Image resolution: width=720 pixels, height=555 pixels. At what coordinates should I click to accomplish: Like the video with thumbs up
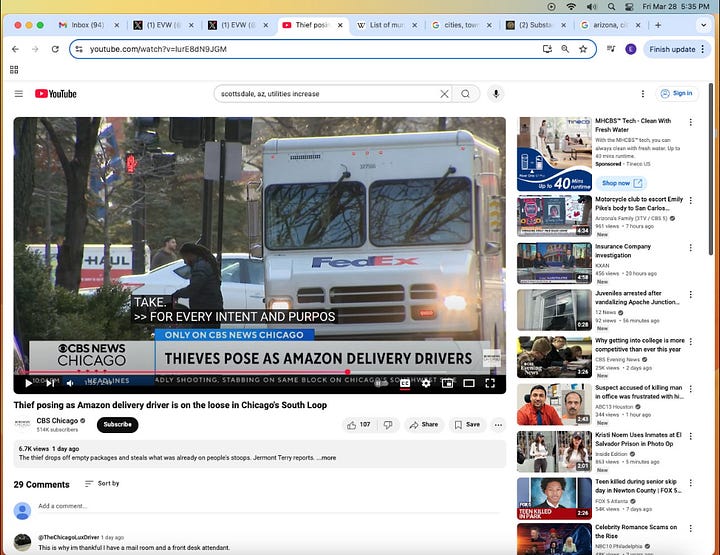pyautogui.click(x=360, y=425)
